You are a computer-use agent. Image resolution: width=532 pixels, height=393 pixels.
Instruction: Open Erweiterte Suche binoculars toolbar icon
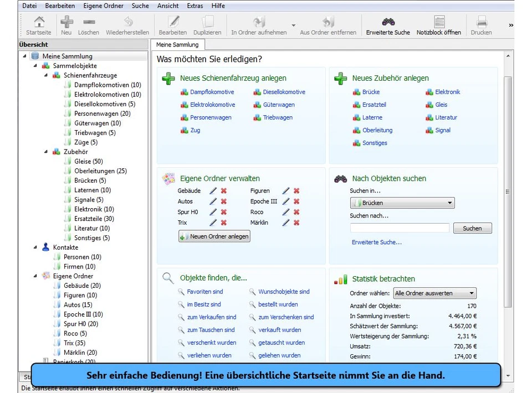pos(388,22)
